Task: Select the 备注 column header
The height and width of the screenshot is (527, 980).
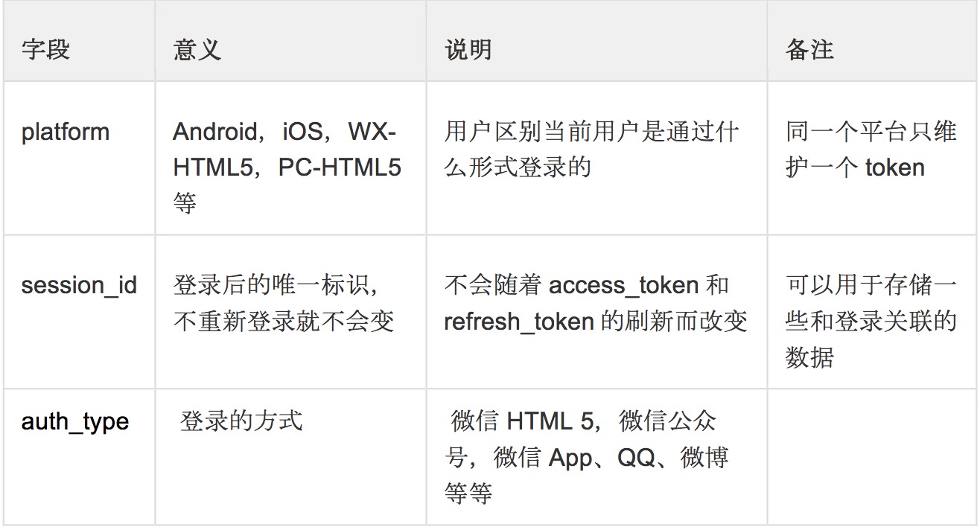Action: [x=809, y=50]
